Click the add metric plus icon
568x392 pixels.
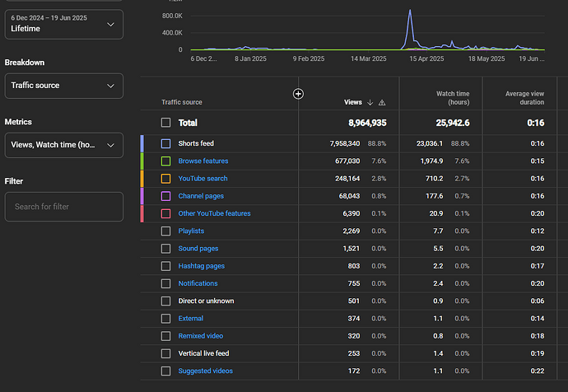[299, 94]
